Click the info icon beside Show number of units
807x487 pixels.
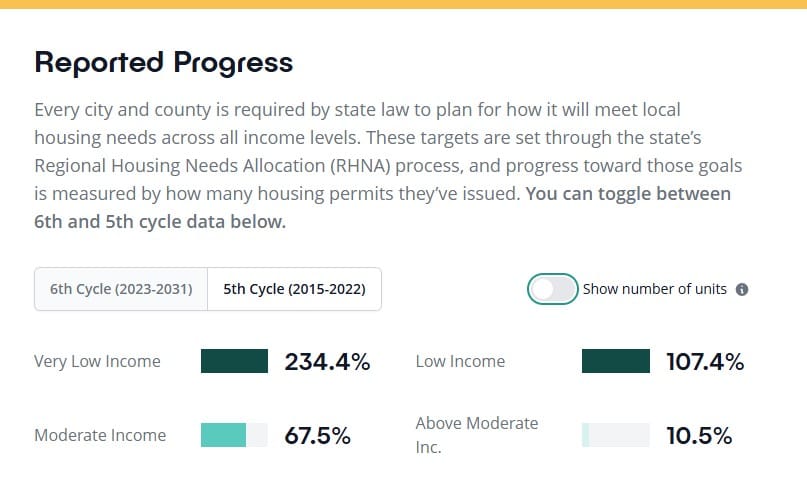click(x=742, y=290)
